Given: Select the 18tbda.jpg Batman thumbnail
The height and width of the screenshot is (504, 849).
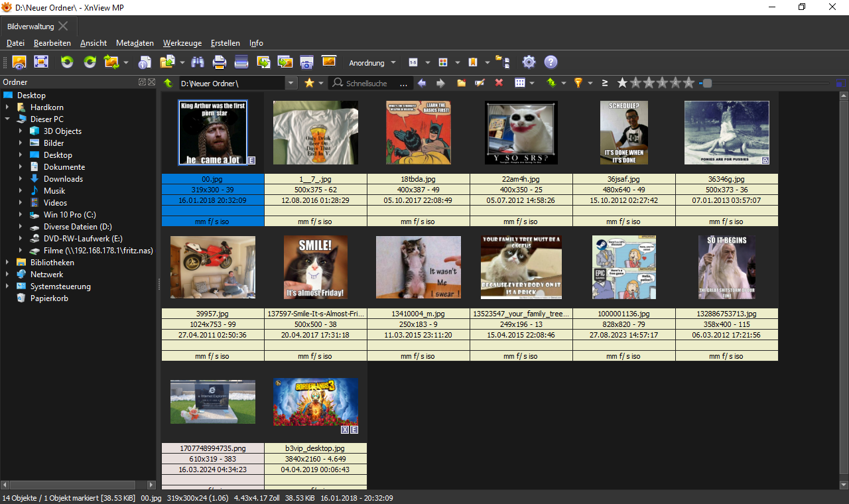Looking at the screenshot, I should click(419, 133).
